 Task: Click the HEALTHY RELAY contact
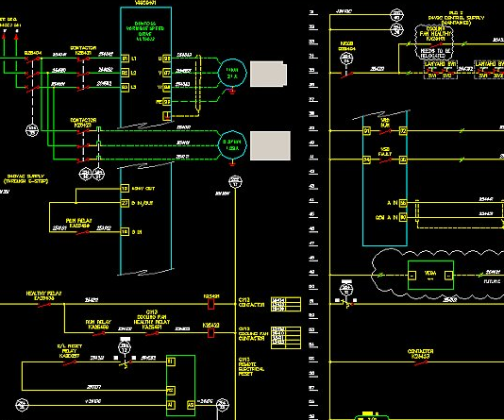point(44,304)
